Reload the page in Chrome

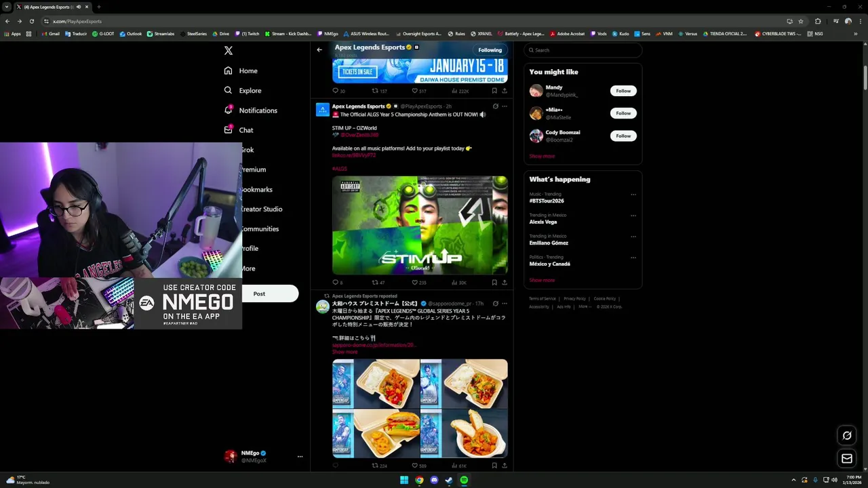31,21
